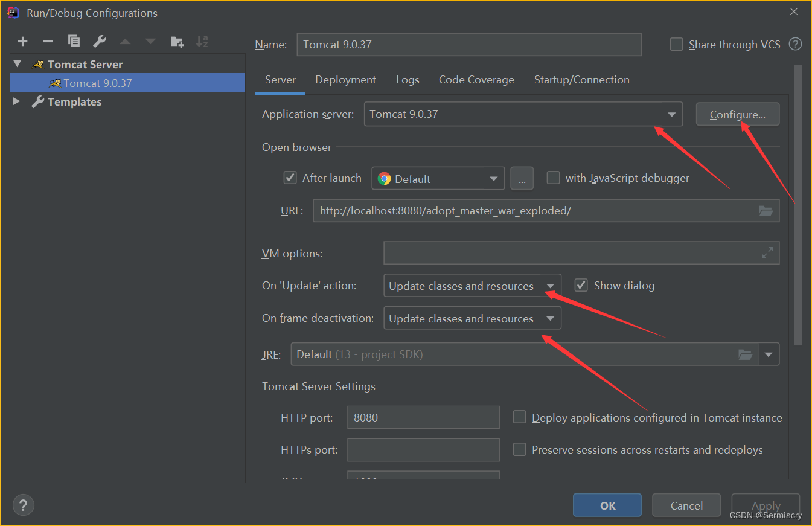The image size is (812, 526).
Task: Open the Code Coverage tab
Action: [476, 80]
